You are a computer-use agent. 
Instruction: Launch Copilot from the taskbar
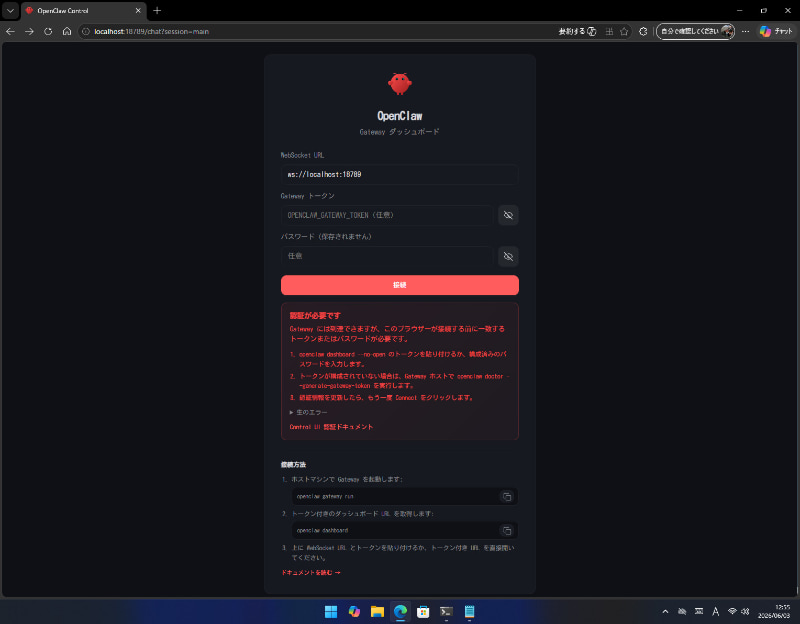[354, 611]
